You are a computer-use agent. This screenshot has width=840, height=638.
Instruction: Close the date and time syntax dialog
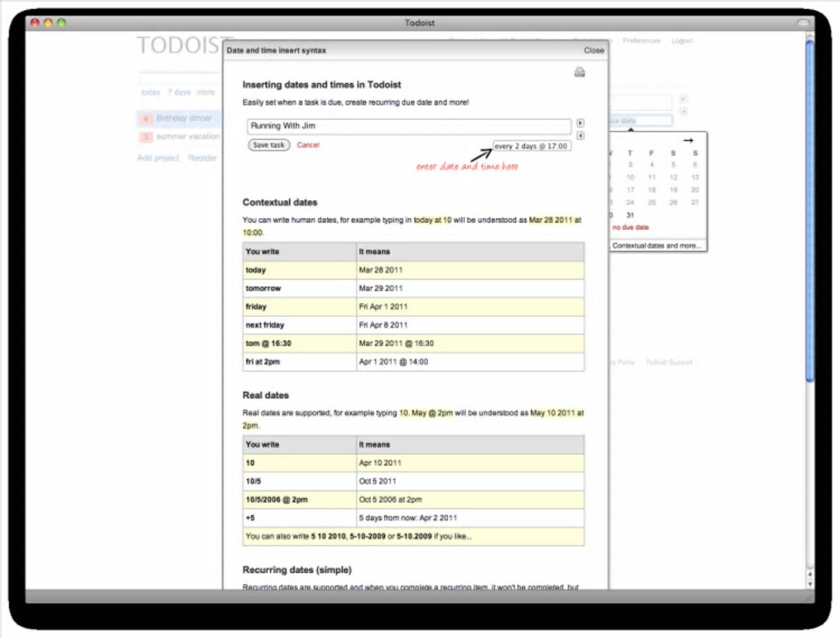point(594,50)
